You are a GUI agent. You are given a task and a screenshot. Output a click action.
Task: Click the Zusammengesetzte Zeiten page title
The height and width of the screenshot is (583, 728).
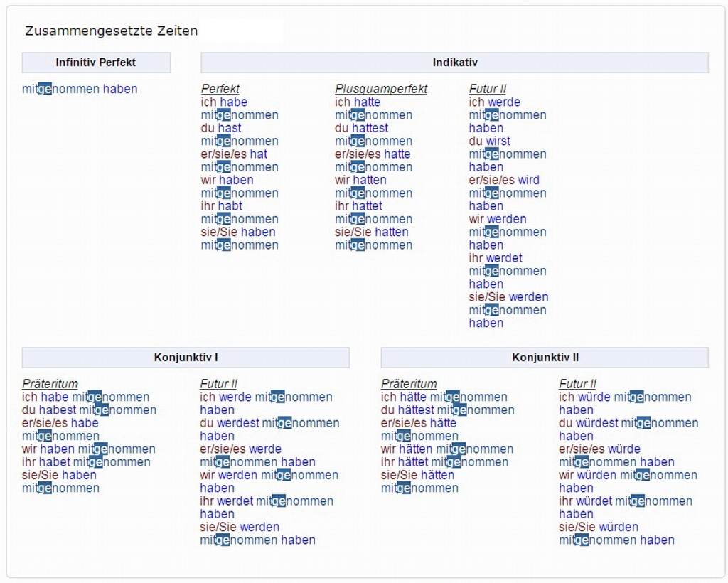[x=112, y=31]
